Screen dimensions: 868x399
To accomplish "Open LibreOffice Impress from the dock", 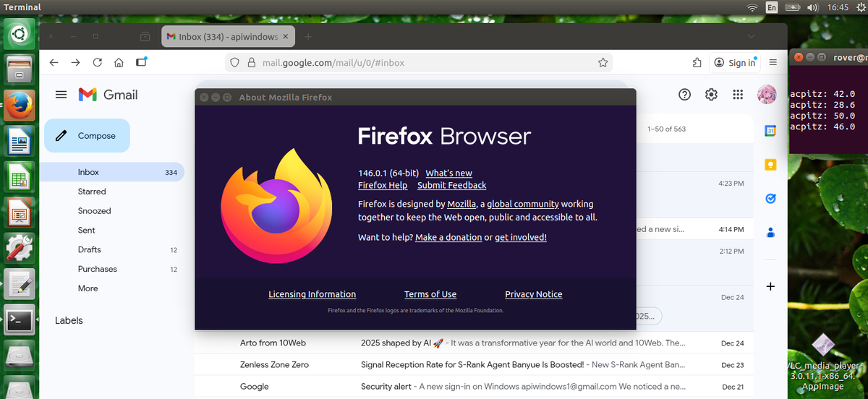I will click(x=20, y=211).
